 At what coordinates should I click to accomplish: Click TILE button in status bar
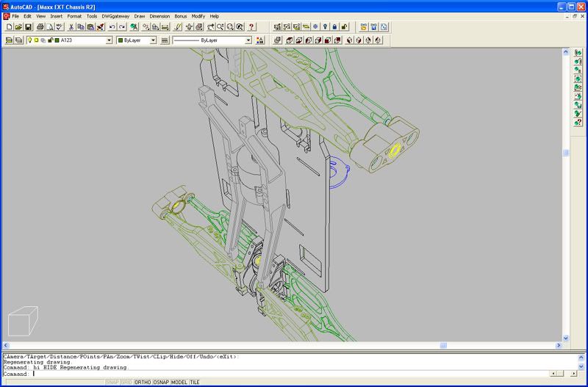click(x=195, y=382)
